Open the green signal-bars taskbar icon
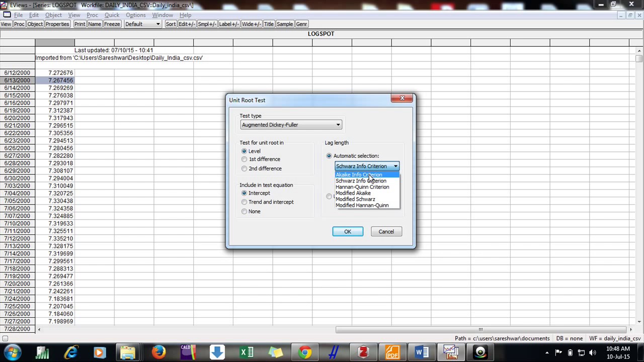644x362 pixels. point(42,352)
